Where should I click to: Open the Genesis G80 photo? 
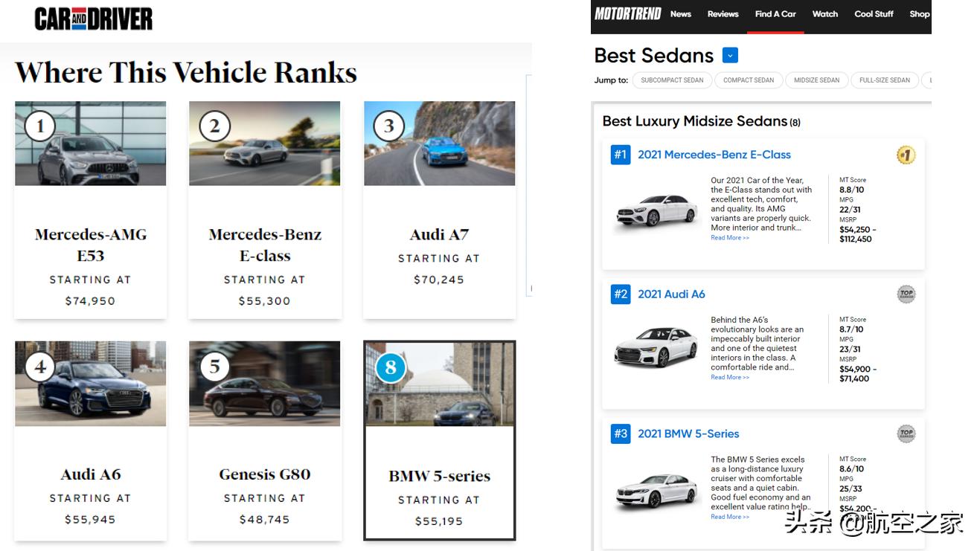click(265, 384)
